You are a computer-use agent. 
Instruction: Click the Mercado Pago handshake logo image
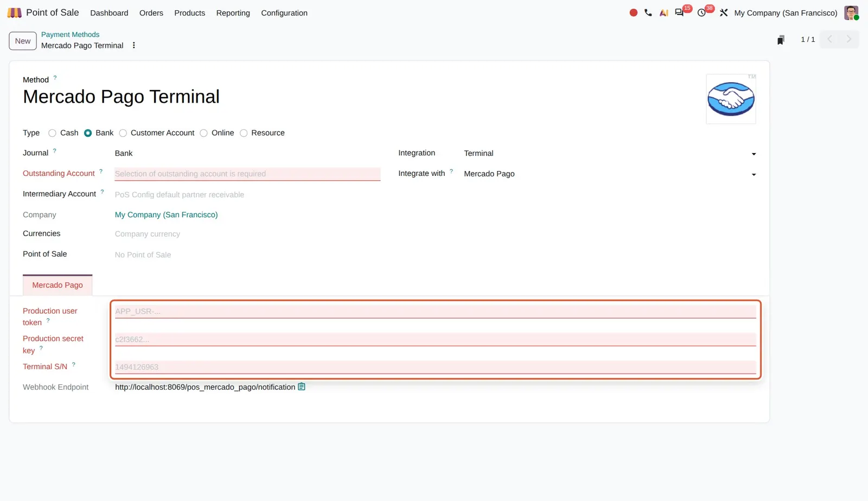point(731,99)
